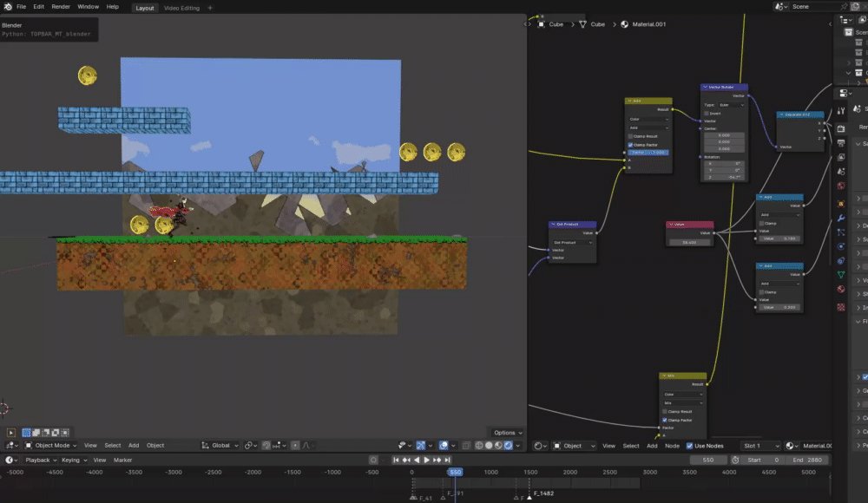The image size is (868, 503).
Task: Open the Modifiers wrench properties tab
Action: (x=841, y=218)
